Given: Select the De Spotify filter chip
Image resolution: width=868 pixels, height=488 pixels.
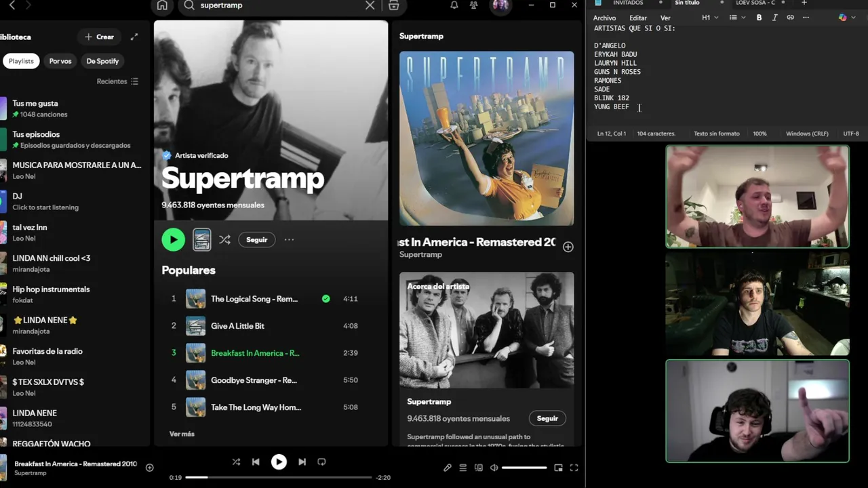Looking at the screenshot, I should (x=102, y=61).
